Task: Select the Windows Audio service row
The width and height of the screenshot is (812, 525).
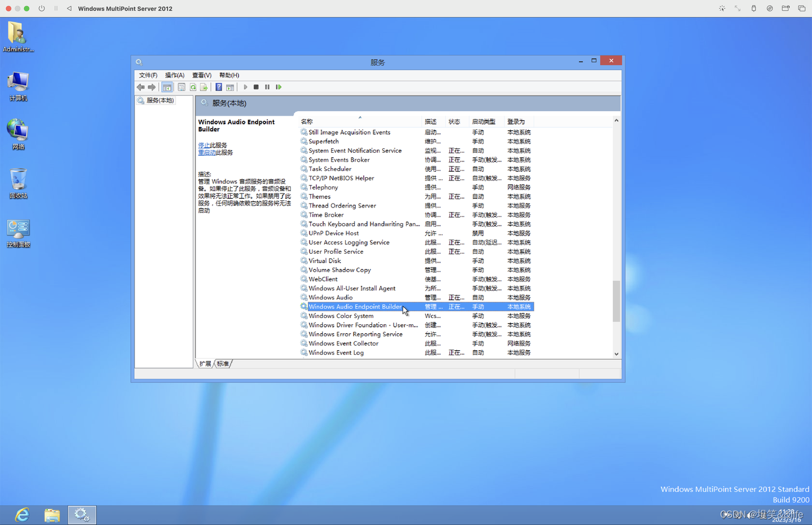Action: tap(417, 298)
